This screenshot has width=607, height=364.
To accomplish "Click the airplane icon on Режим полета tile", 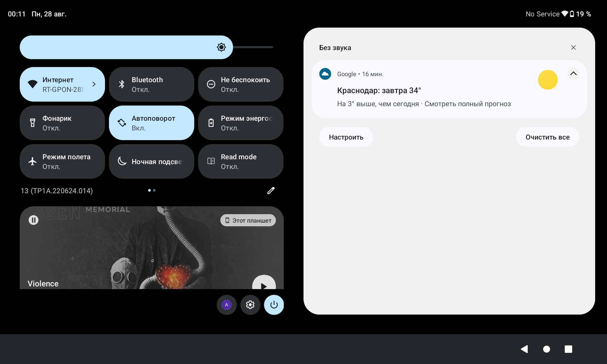I will coord(32,161).
